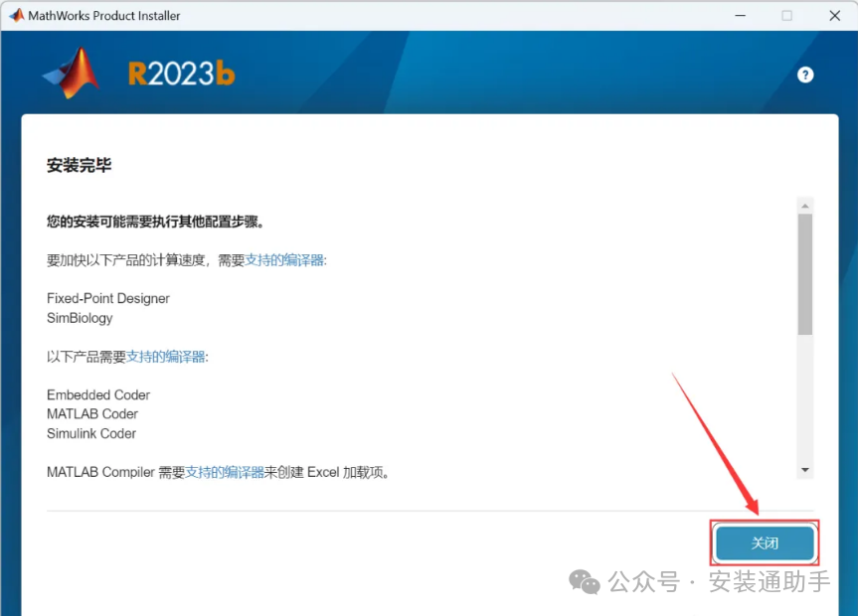Click the bold 您的安装可能需要执行其他配置步骤 line
858x616 pixels.
coord(155,222)
